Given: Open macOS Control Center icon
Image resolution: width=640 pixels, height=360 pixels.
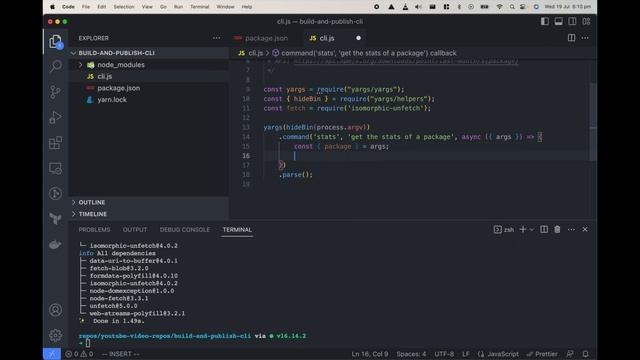Looking at the screenshot, I should 523,7.
